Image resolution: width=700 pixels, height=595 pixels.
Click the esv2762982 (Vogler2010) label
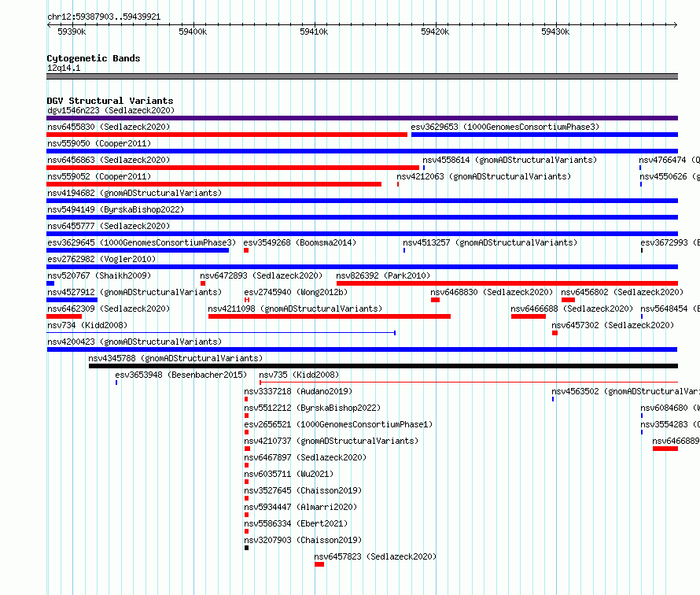[101, 259]
